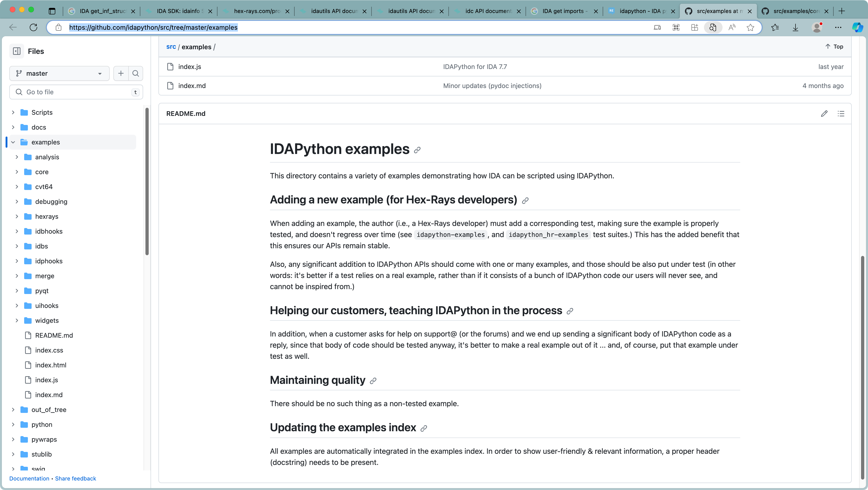Open the file search magnifier button
The height and width of the screenshot is (490, 868).
[136, 73]
